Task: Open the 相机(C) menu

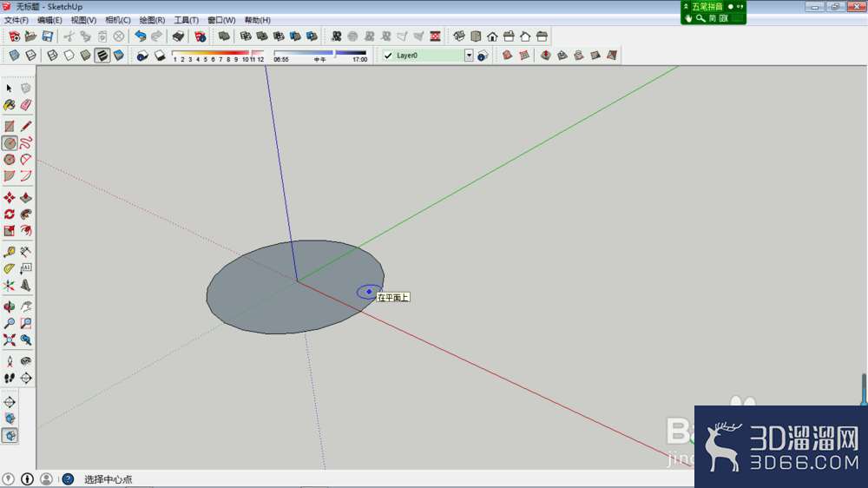Action: (x=118, y=20)
